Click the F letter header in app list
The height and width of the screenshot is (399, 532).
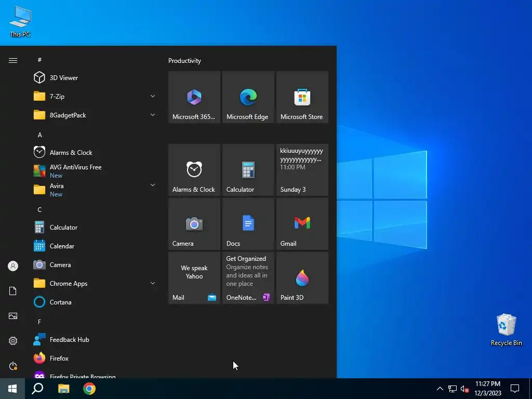pos(39,322)
